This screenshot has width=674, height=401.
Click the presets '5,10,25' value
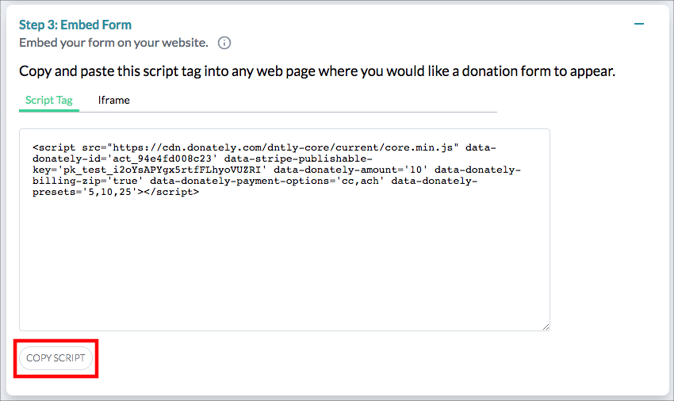[110, 193]
